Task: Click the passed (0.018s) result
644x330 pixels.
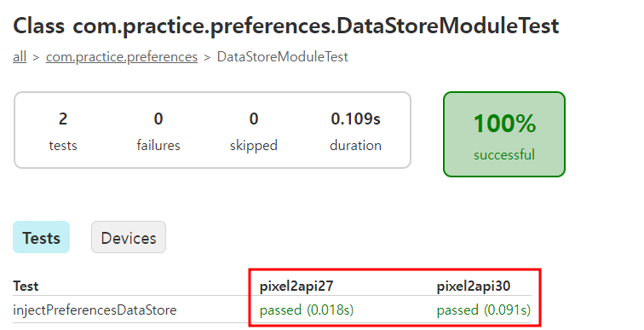Action: (307, 310)
